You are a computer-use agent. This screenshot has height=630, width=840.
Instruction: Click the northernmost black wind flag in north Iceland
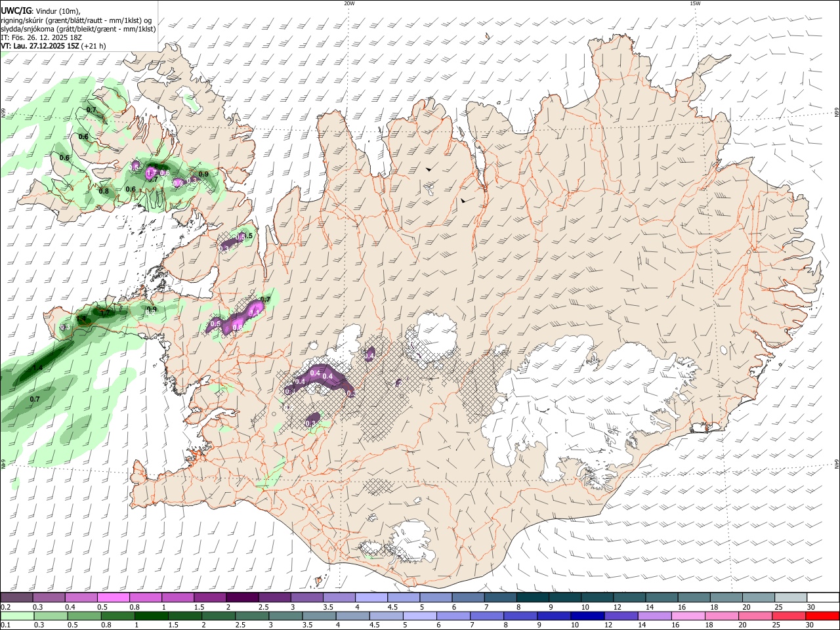pos(429,169)
